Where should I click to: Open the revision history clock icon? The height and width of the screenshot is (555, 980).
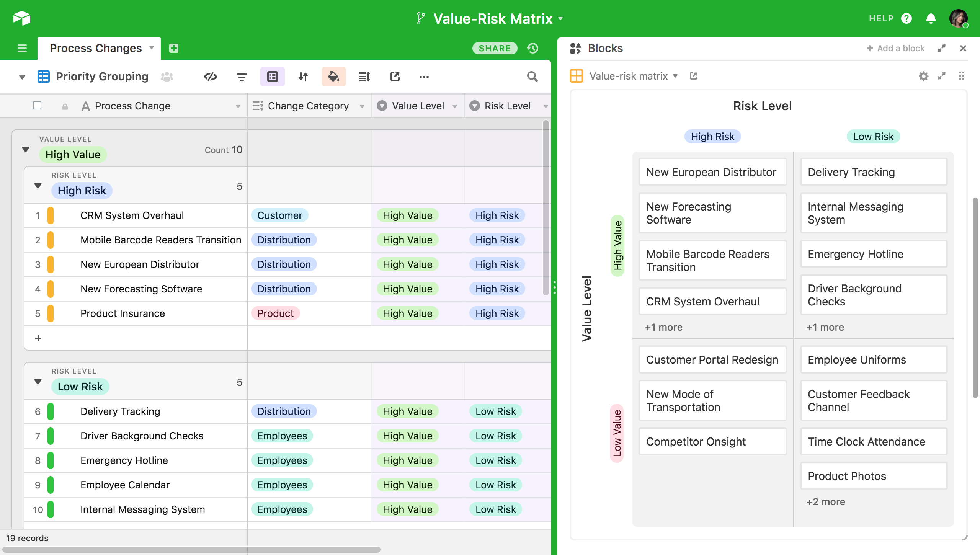(532, 48)
